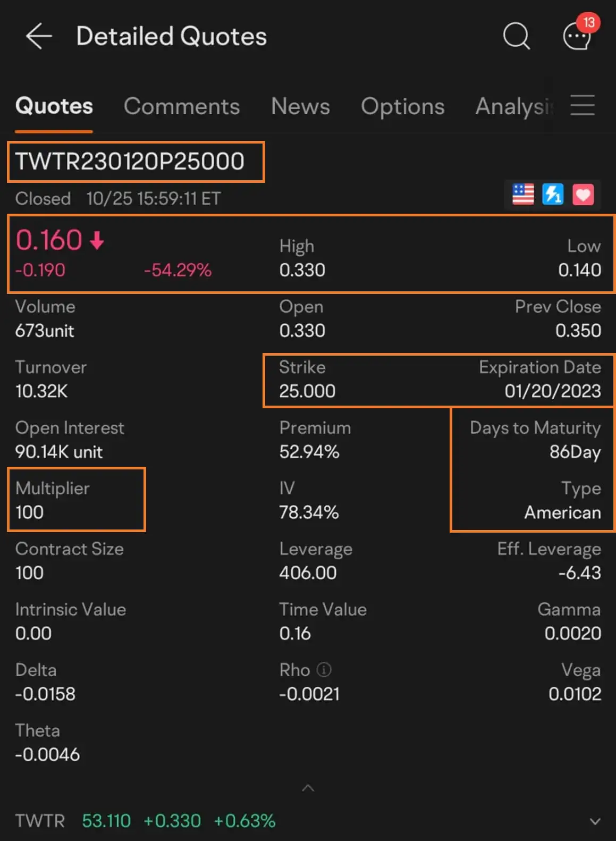Expand the TWTR underlying stock chevron
Screen dimensions: 616x841
(595, 821)
